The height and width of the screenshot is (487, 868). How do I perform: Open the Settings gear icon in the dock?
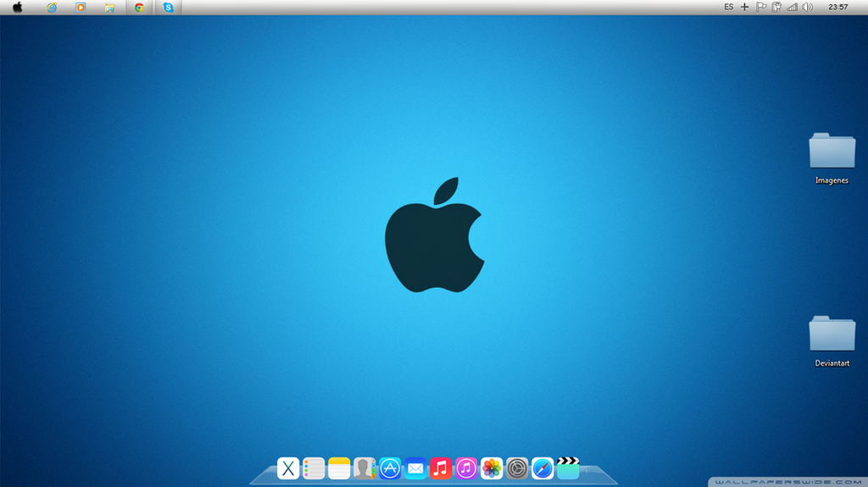point(517,468)
